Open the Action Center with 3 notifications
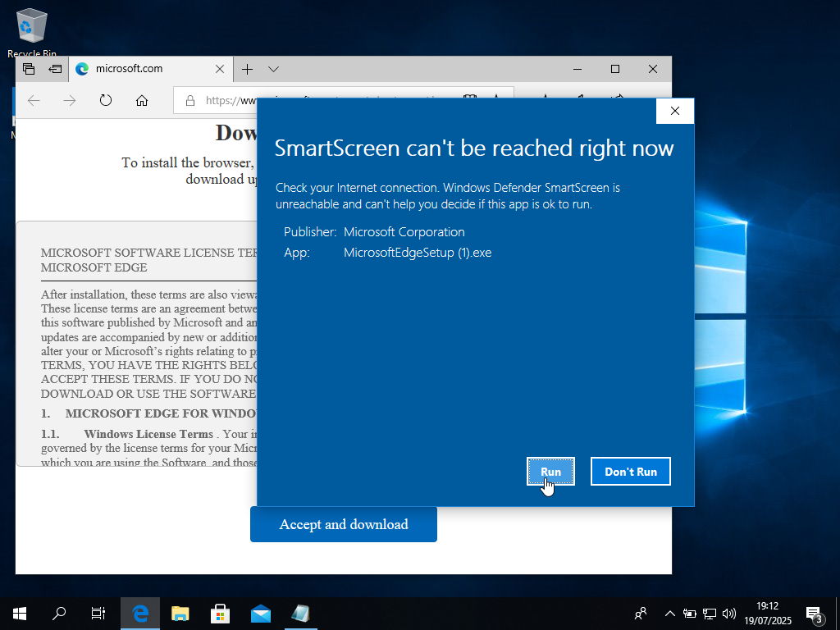The width and height of the screenshot is (840, 630). click(815, 614)
